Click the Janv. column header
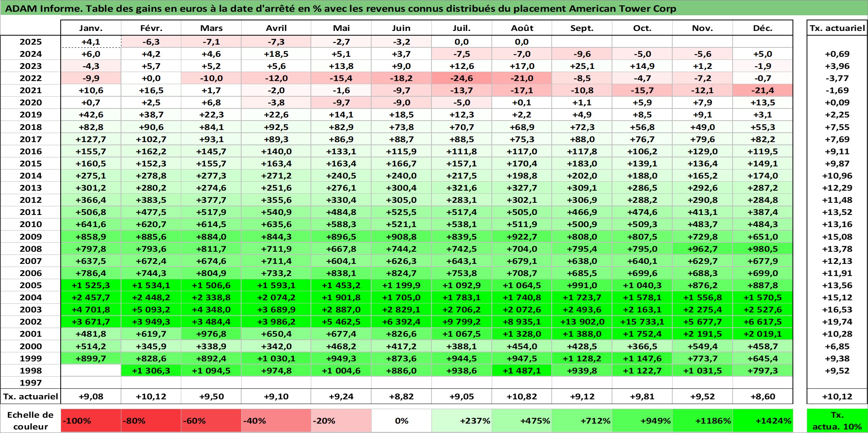The height and width of the screenshot is (433, 868). [x=91, y=28]
